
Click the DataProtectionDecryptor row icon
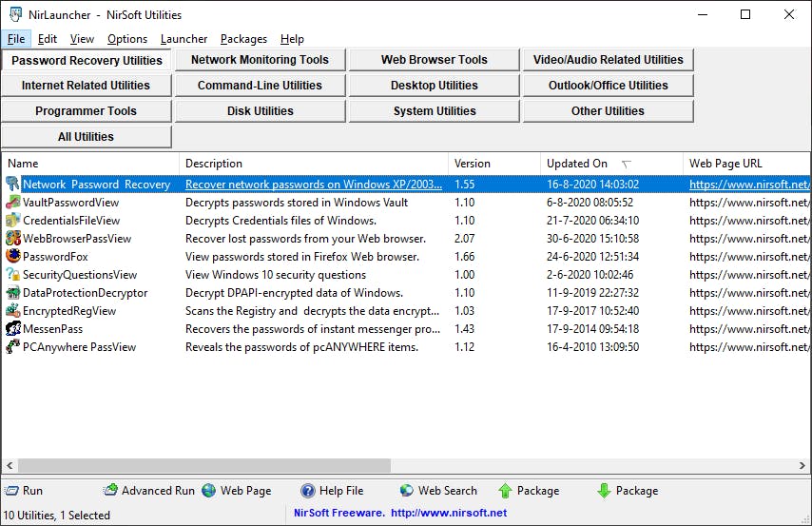coord(13,293)
